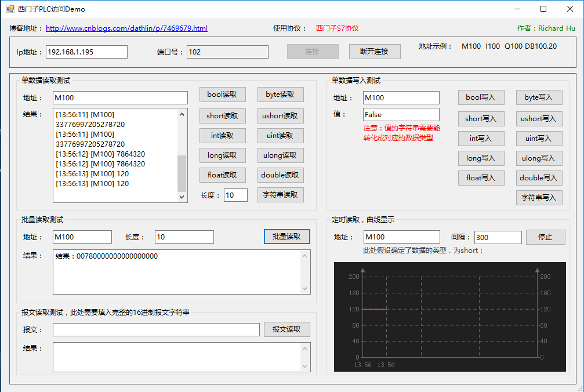584x392 pixels.
Task: Click the bool读取 button
Action: (x=222, y=95)
